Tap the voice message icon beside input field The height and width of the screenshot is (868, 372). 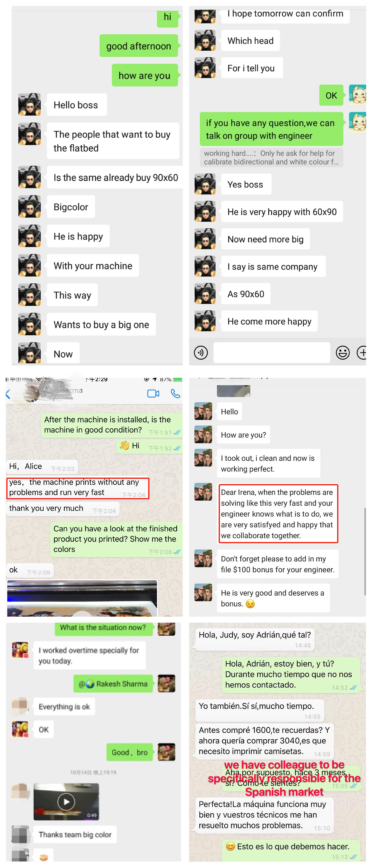pos(201,352)
